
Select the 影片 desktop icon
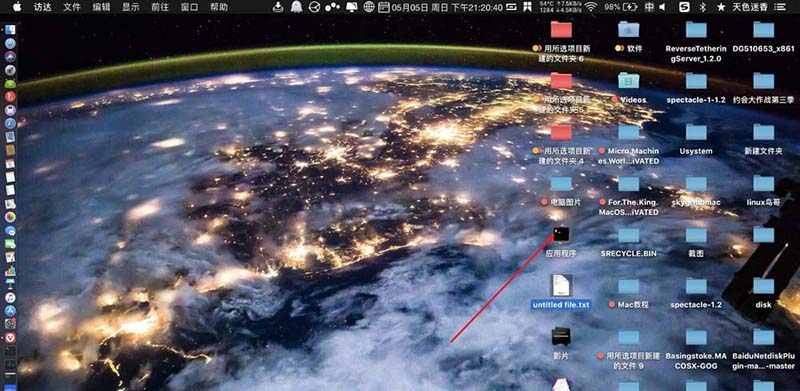(x=561, y=336)
